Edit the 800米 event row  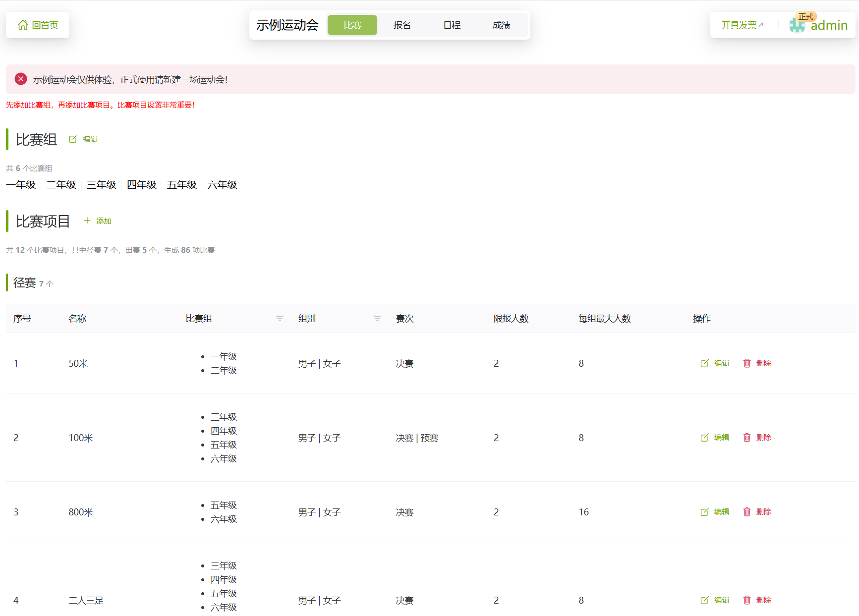coord(715,512)
